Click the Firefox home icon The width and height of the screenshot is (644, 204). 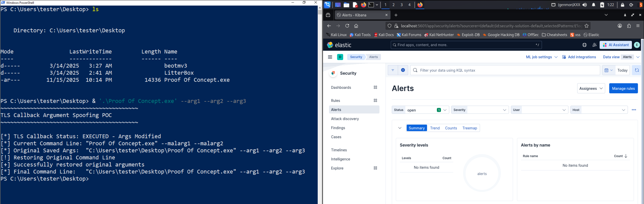pyautogui.click(x=356, y=26)
